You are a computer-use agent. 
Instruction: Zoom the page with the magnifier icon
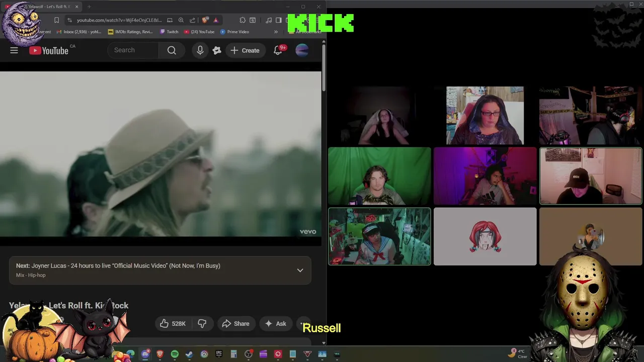pos(181,20)
